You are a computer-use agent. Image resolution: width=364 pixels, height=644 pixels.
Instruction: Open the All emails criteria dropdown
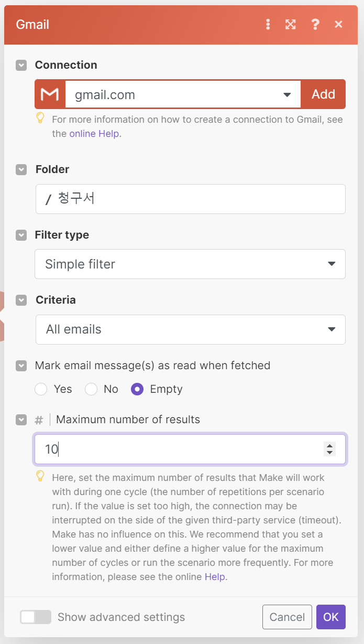coord(190,329)
